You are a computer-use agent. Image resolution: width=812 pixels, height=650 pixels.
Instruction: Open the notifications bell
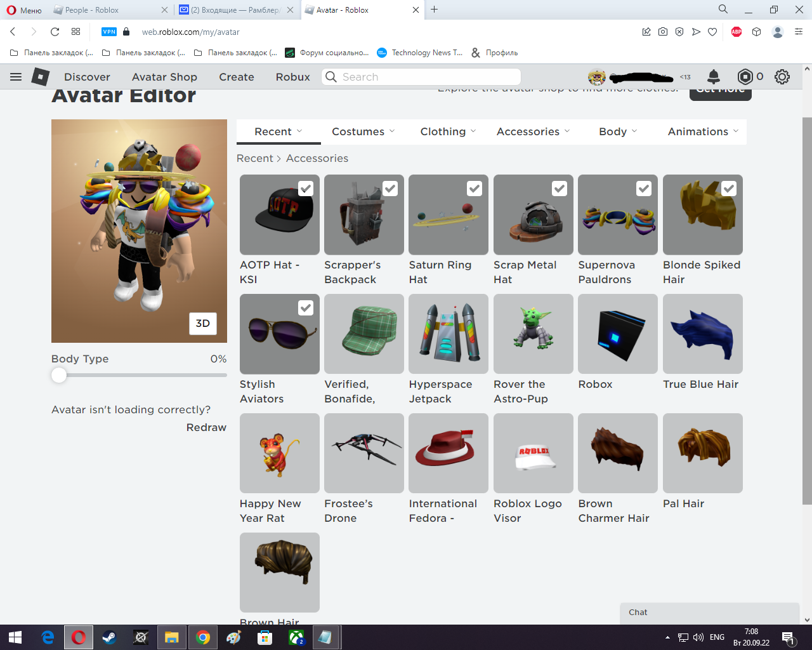[714, 77]
